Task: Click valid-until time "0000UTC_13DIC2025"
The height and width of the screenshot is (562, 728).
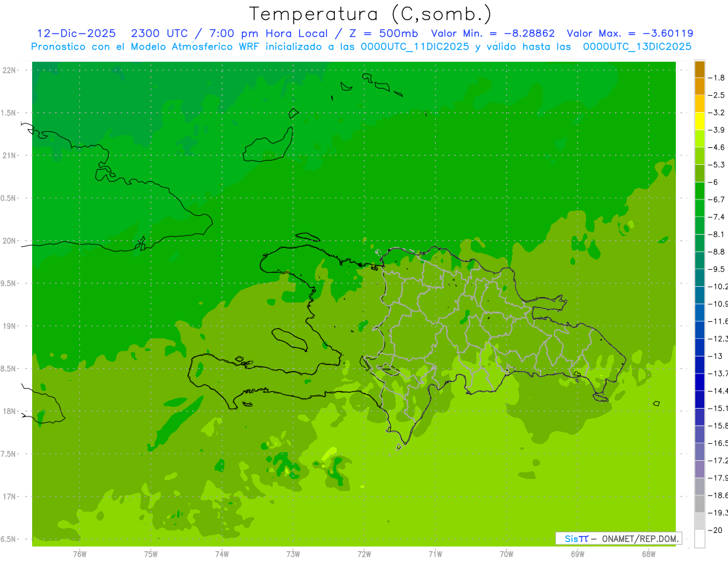Action: 637,47
